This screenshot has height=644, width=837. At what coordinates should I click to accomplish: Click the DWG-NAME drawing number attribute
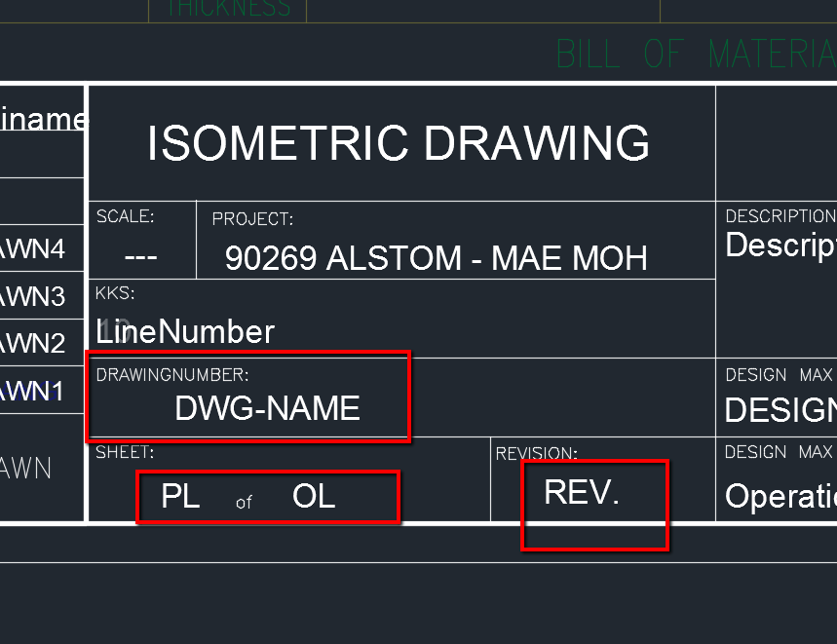click(267, 408)
